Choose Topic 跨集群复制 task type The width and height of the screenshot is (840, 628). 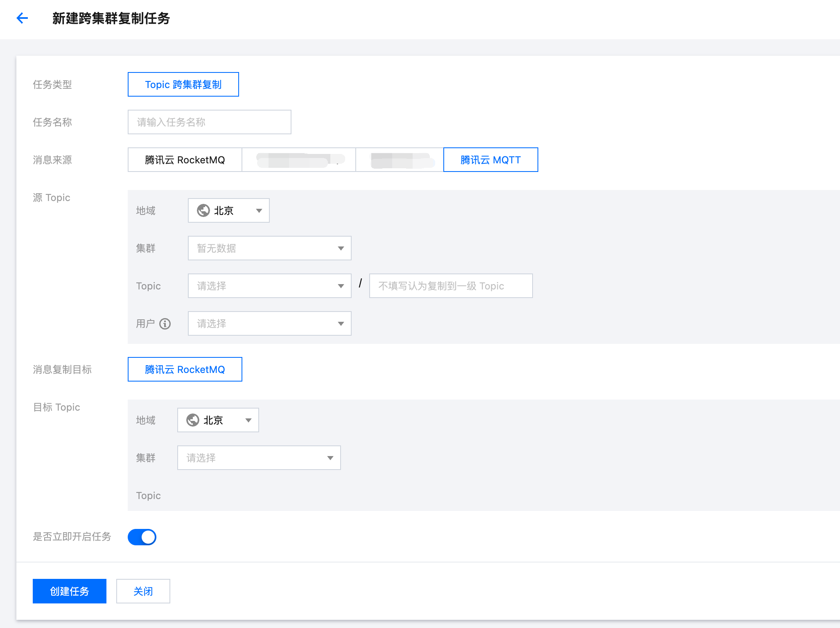pyautogui.click(x=183, y=84)
